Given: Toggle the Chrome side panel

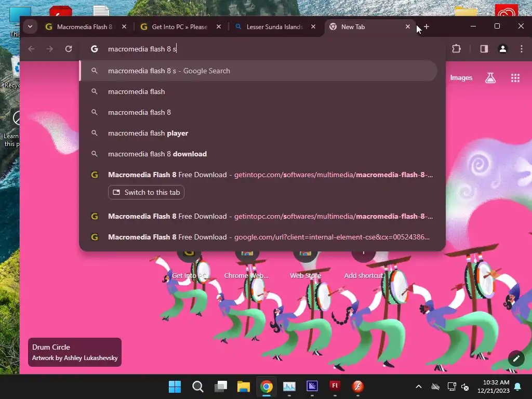Looking at the screenshot, I should [x=484, y=49].
